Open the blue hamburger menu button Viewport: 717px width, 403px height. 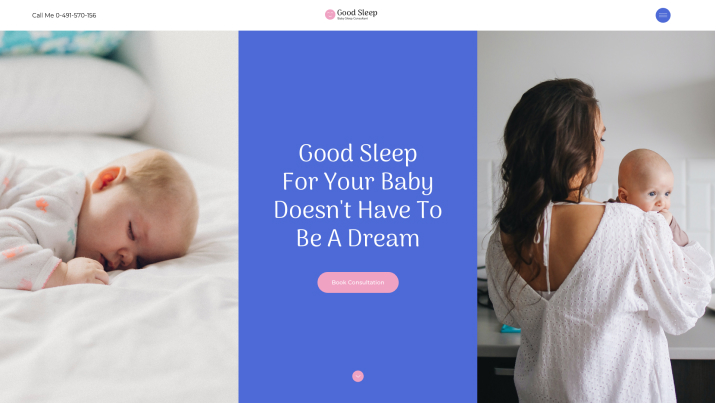click(x=663, y=15)
